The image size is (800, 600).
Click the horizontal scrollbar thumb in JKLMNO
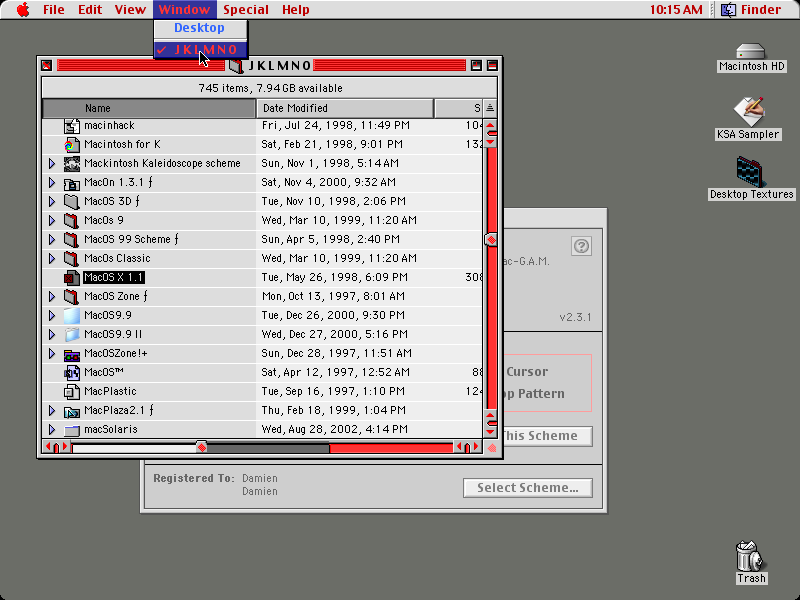coord(202,448)
